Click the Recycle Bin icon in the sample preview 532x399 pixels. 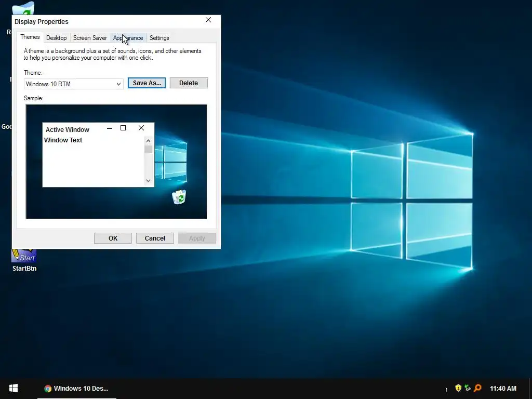(179, 197)
